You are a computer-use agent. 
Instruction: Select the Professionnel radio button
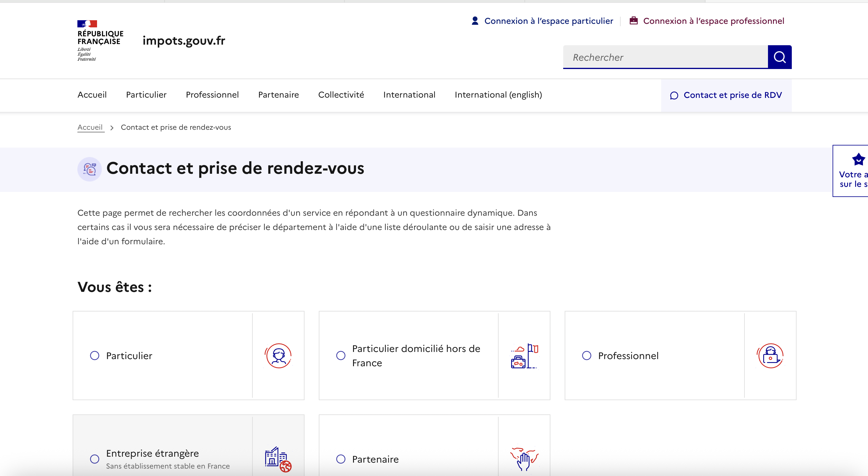click(587, 356)
